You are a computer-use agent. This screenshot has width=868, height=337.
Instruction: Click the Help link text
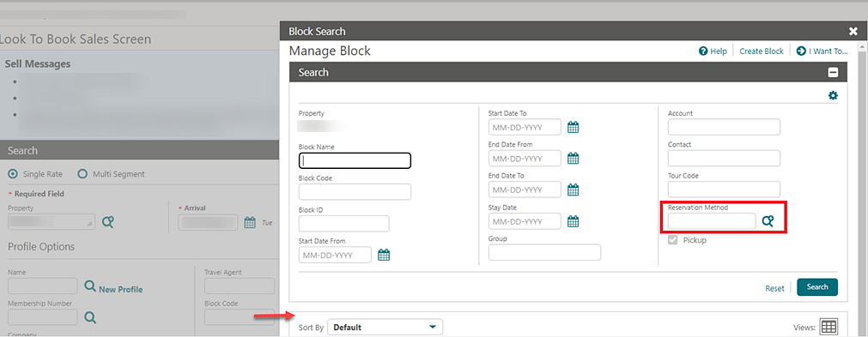point(719,51)
